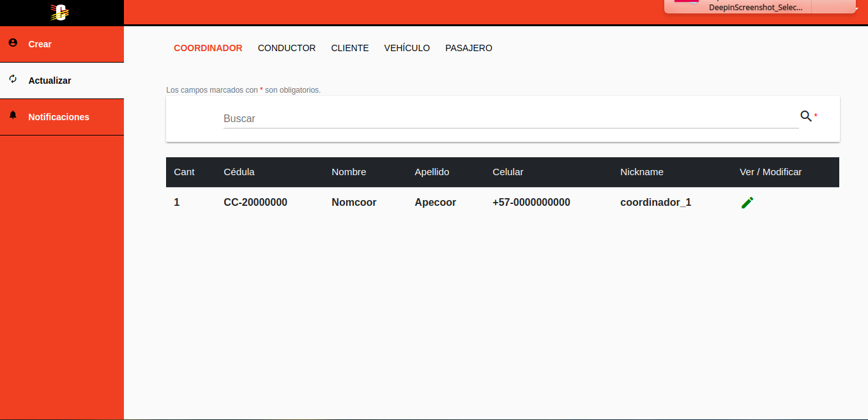This screenshot has height=420, width=868.
Task: Click the Celular column header
Action: pos(508,172)
